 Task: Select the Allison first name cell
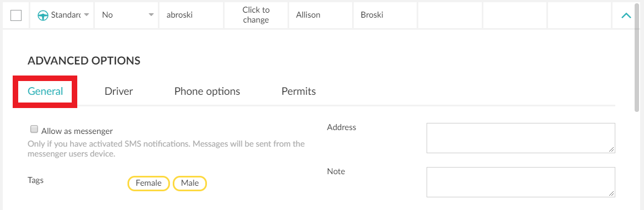pyautogui.click(x=321, y=15)
